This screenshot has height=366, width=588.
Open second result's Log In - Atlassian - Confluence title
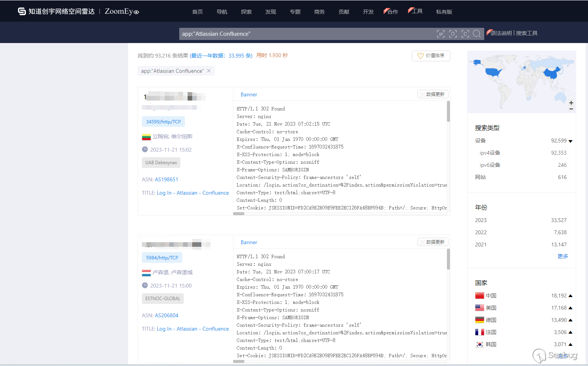[193, 329]
